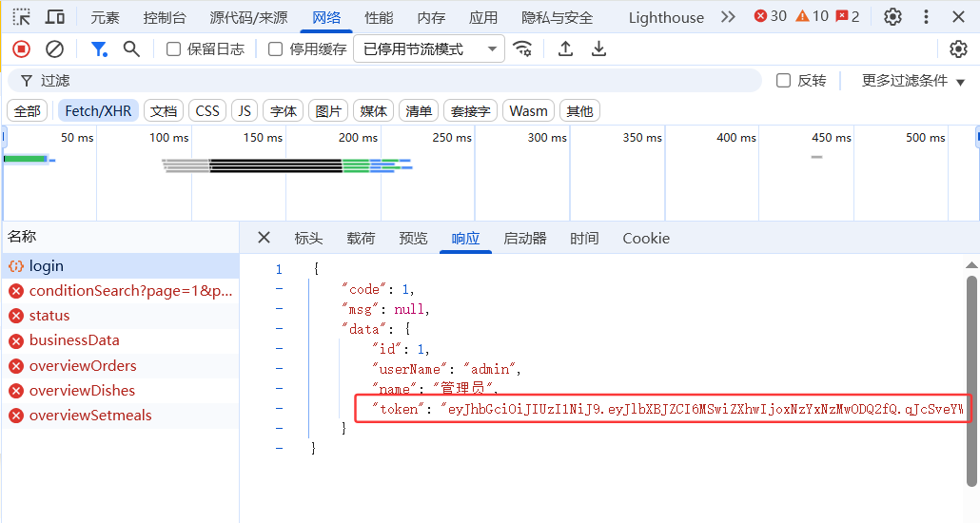Open network search magnifier
The height and width of the screenshot is (523, 980).
(131, 48)
